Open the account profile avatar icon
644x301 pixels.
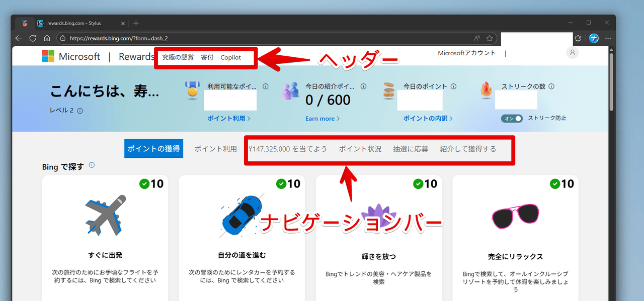pos(572,53)
